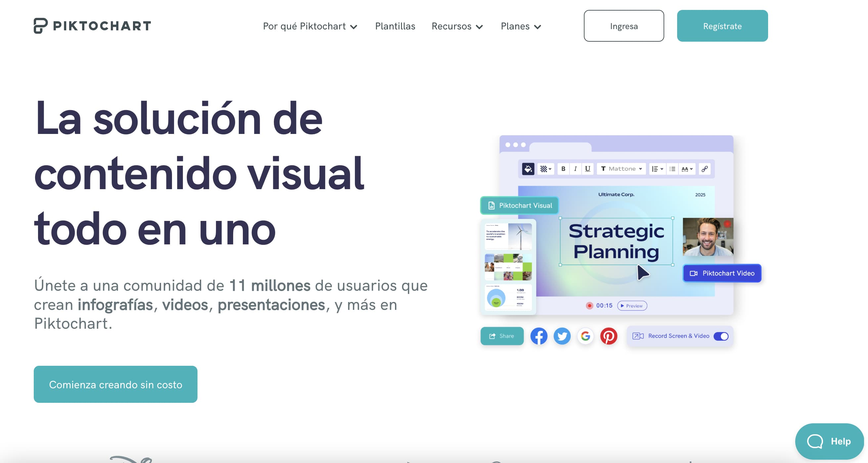Open the Help chat widget
This screenshot has height=463, width=868.
tap(829, 441)
